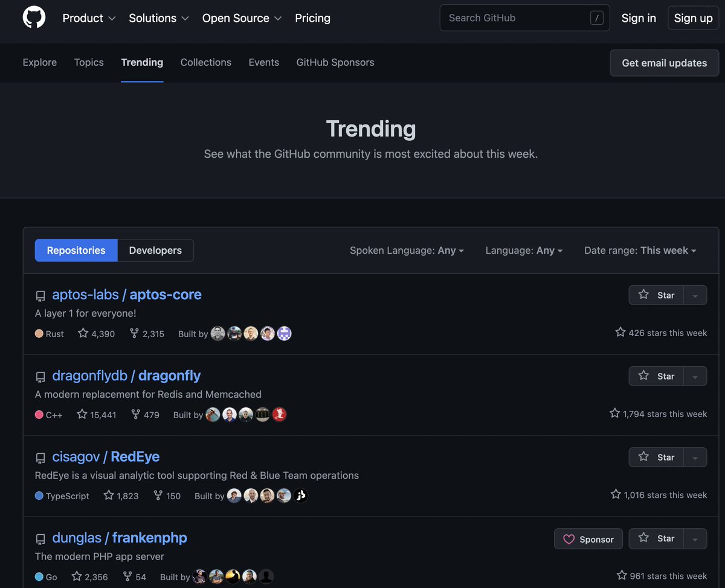Click first contributor avatar on RedEye row

pyautogui.click(x=234, y=496)
